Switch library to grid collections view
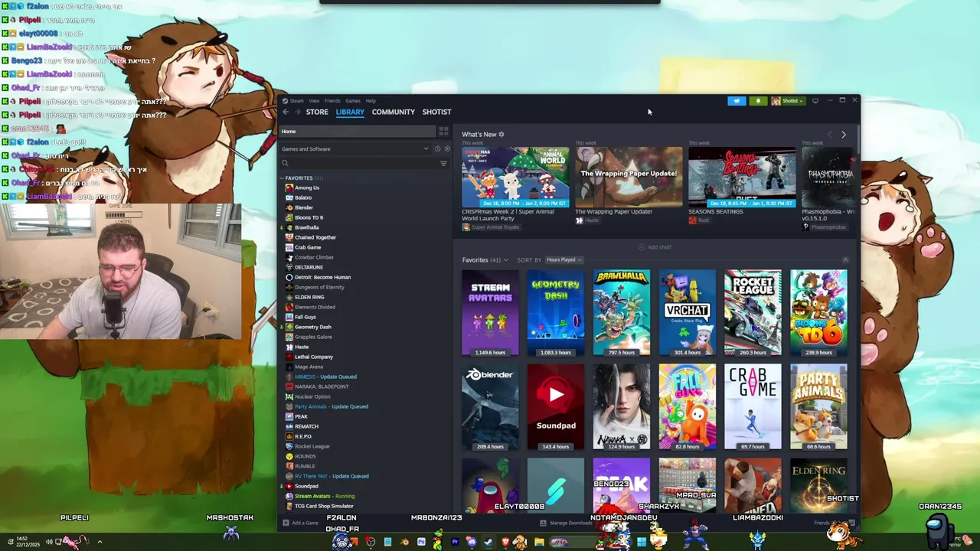The height and width of the screenshot is (551, 980). [443, 132]
